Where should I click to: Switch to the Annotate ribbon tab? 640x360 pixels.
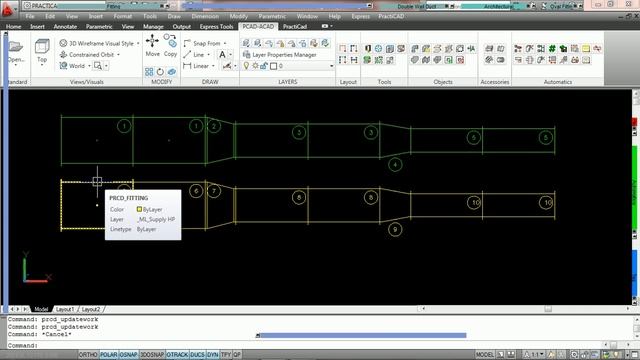65,27
